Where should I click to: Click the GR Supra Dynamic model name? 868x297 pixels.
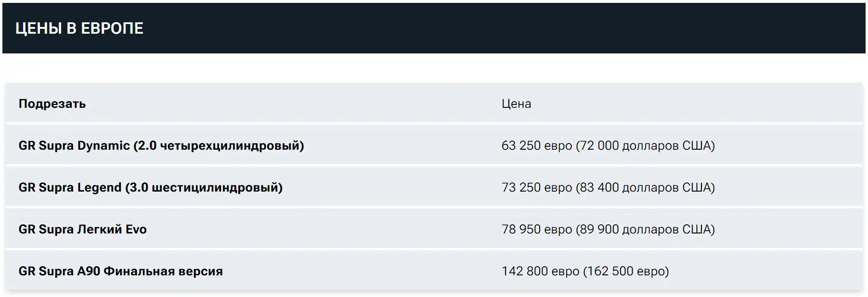point(74,145)
